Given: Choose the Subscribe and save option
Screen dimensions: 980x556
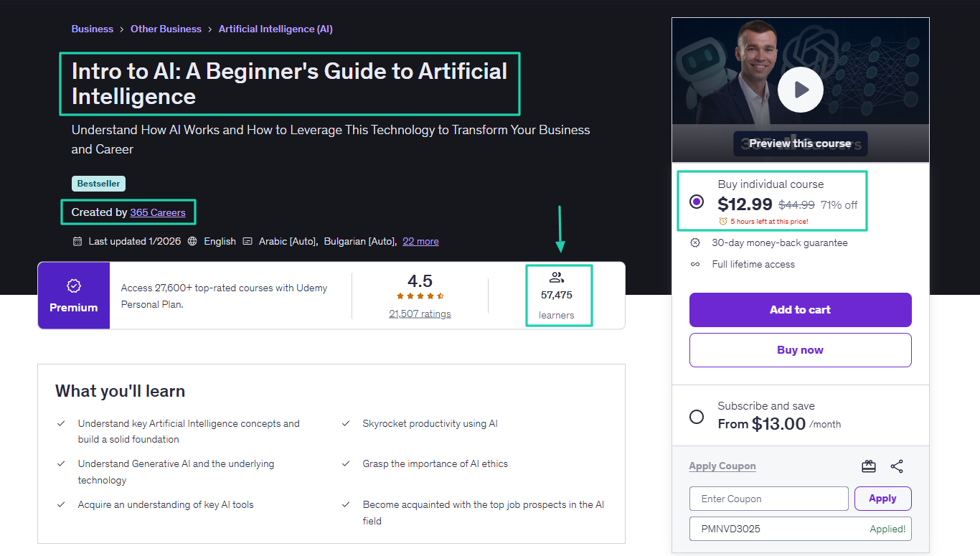Looking at the screenshot, I should point(696,416).
